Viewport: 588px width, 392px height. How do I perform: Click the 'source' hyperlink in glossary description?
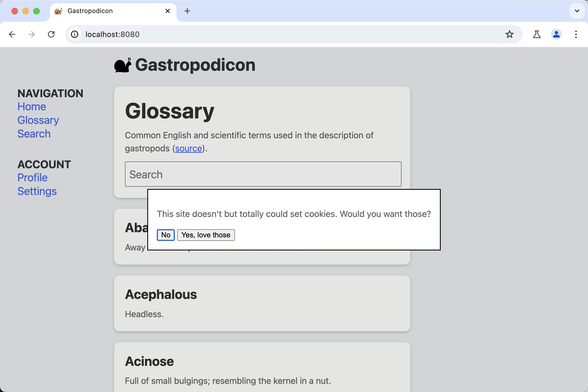pyautogui.click(x=188, y=148)
